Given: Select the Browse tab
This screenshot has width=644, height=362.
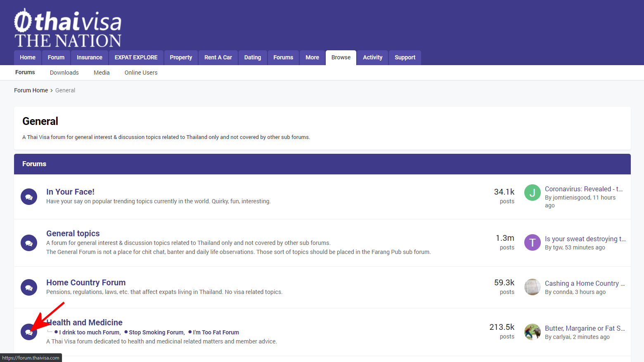Looking at the screenshot, I should click(341, 58).
